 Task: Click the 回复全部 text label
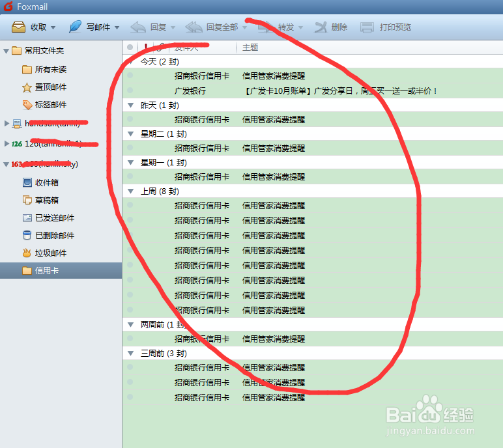coord(222,27)
